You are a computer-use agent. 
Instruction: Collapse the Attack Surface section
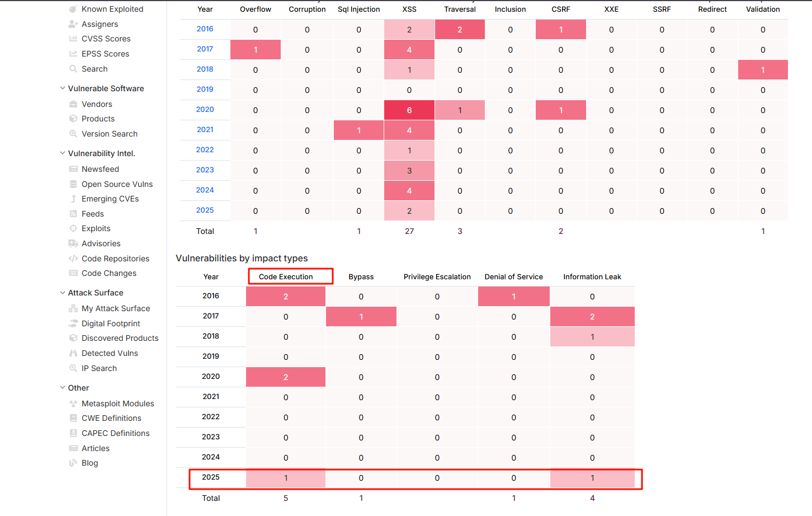pyautogui.click(x=63, y=293)
